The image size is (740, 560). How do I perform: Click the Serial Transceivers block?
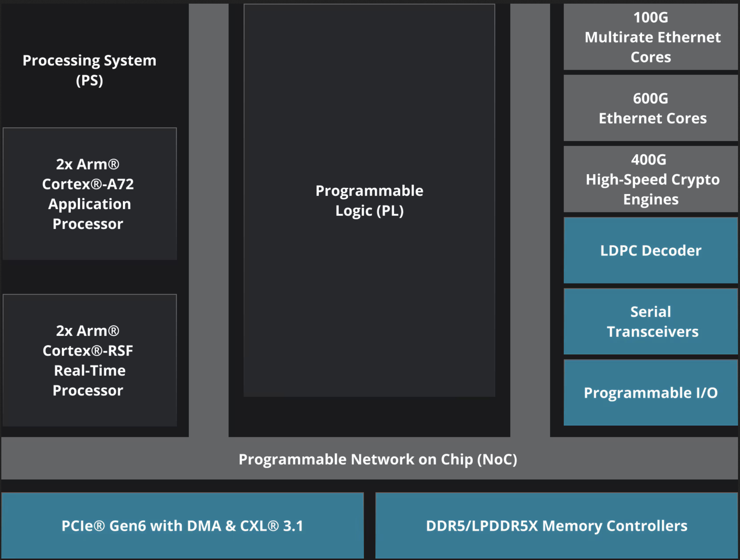(650, 322)
